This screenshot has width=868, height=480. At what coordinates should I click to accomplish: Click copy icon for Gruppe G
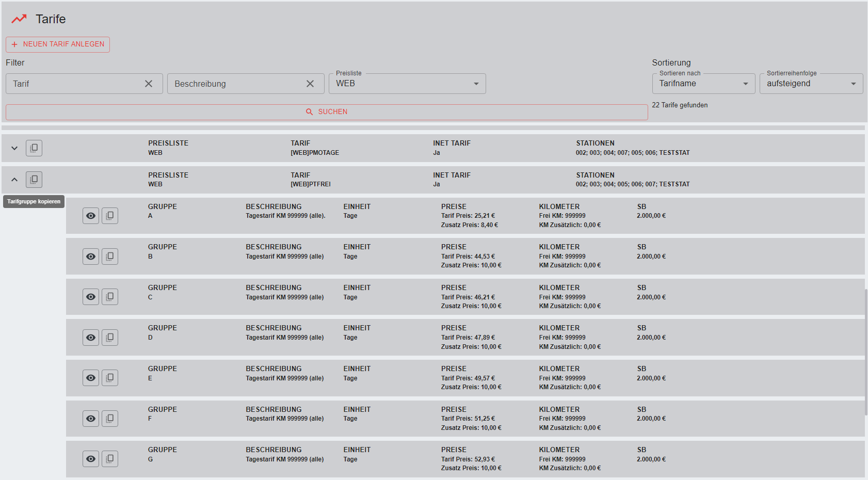click(x=110, y=459)
